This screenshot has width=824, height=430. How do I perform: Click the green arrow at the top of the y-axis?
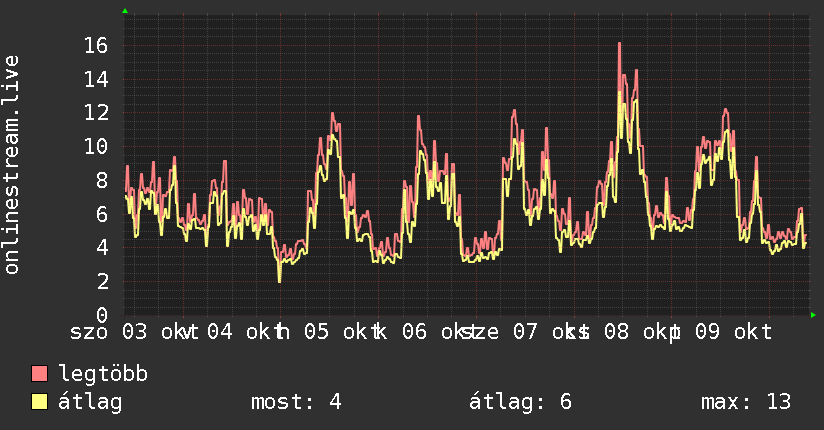click(x=125, y=11)
